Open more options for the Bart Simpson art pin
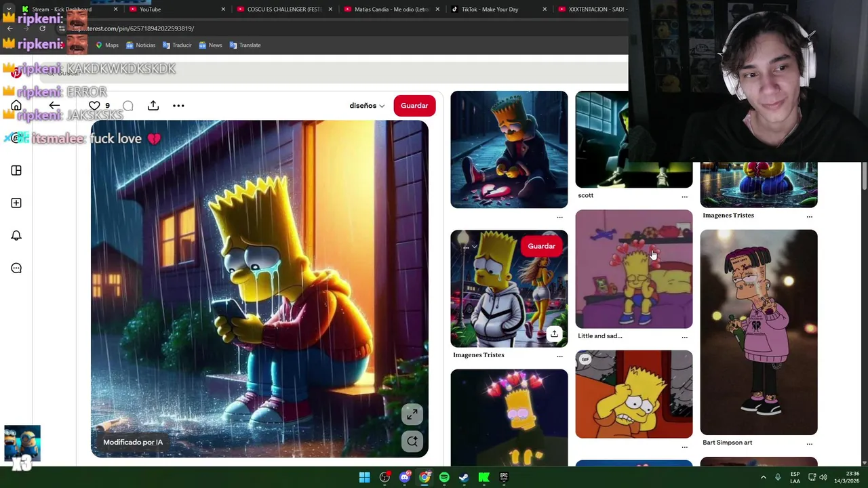The image size is (868, 488). [x=809, y=443]
